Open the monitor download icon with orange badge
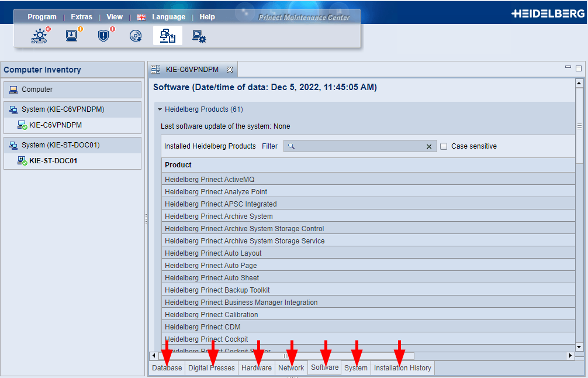This screenshot has height=378, width=588. 72,36
